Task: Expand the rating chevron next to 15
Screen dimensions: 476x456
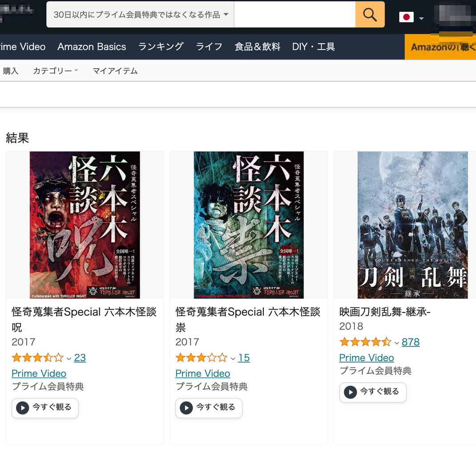Action: [233, 358]
